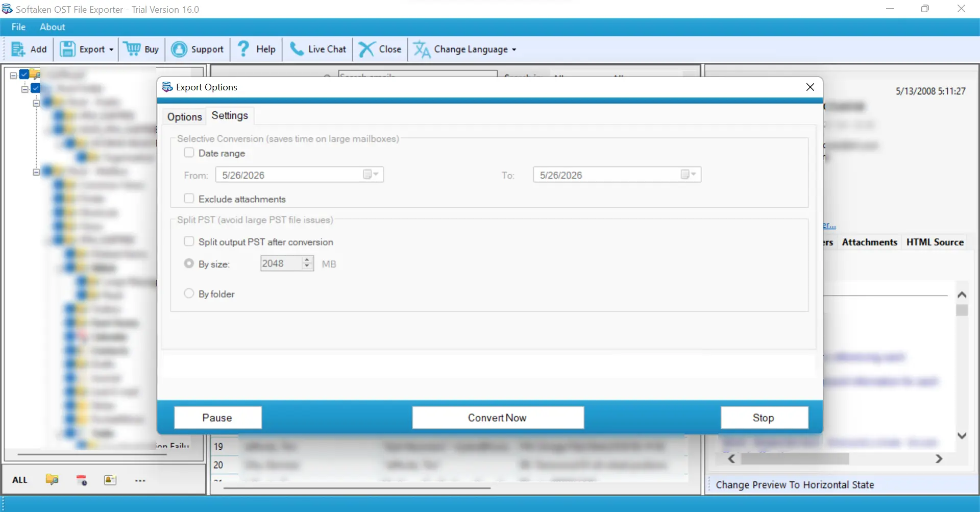
Task: Restore down the main window
Action: (x=925, y=9)
